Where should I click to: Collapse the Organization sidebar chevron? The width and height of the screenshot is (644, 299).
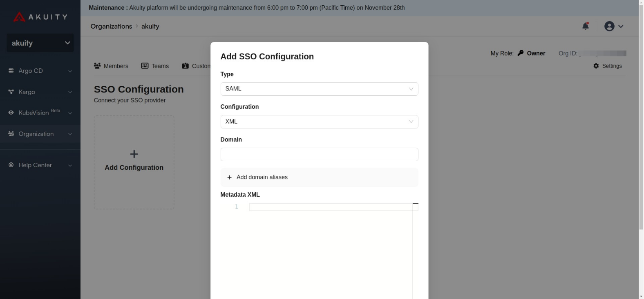pyautogui.click(x=70, y=134)
